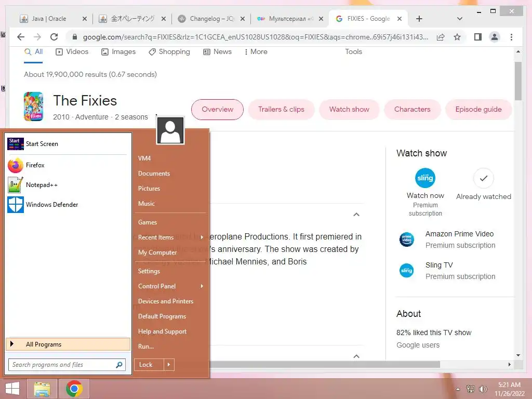Select the News search tab
The image size is (532, 399).
[x=217, y=51]
